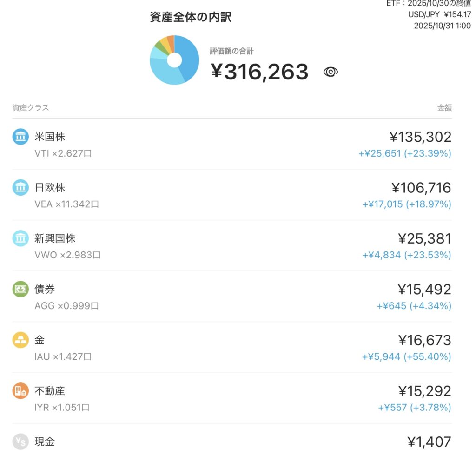Click the gray 現金 cash icon
476x455 pixels.
[20, 441]
